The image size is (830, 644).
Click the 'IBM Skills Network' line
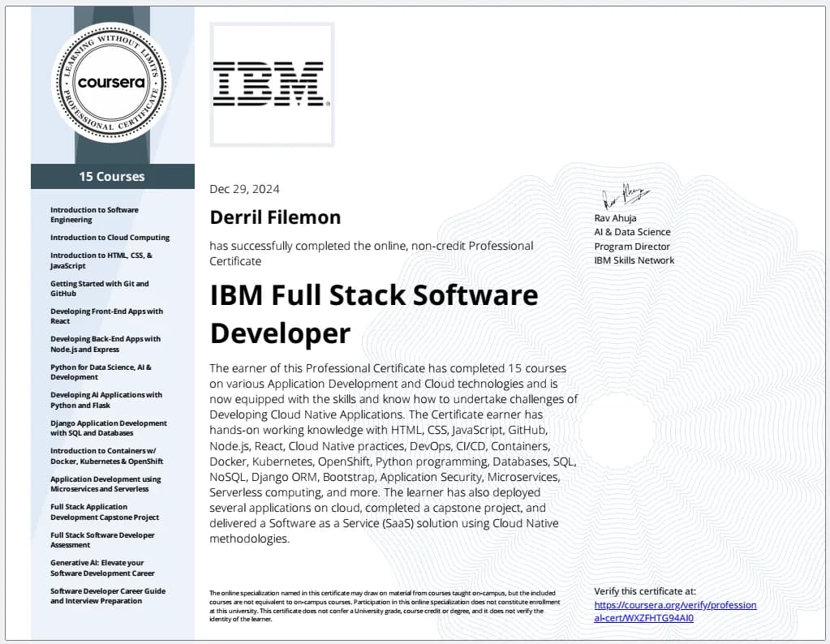(x=634, y=260)
